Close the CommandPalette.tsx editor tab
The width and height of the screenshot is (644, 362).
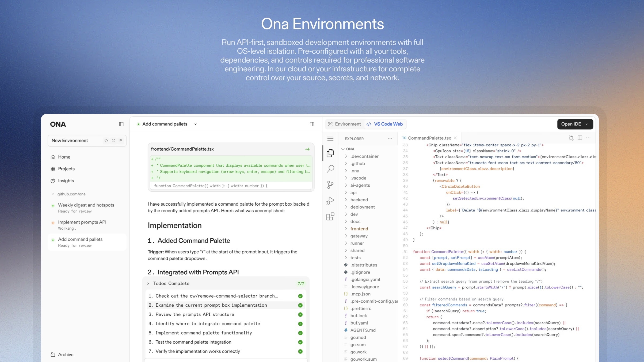[x=455, y=138]
